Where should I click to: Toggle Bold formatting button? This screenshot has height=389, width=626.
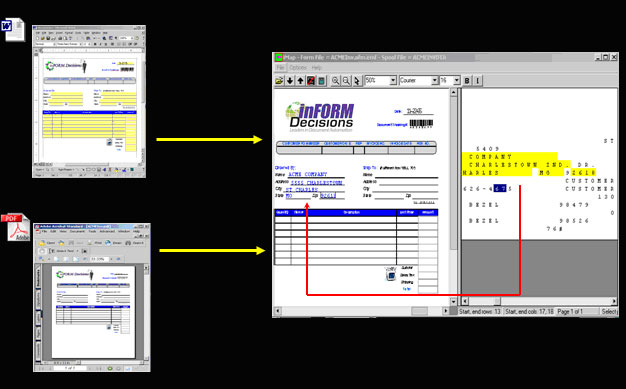coord(467,81)
